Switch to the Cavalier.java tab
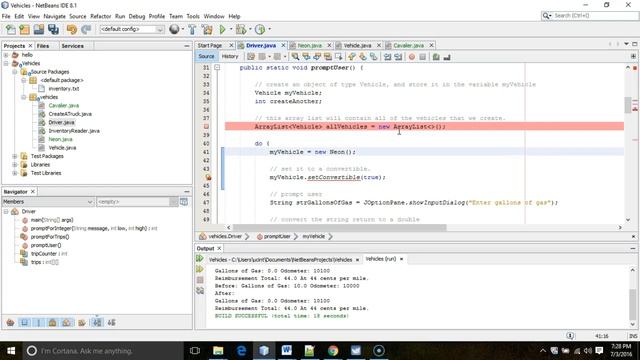This screenshot has height=360, width=640. pos(408,45)
